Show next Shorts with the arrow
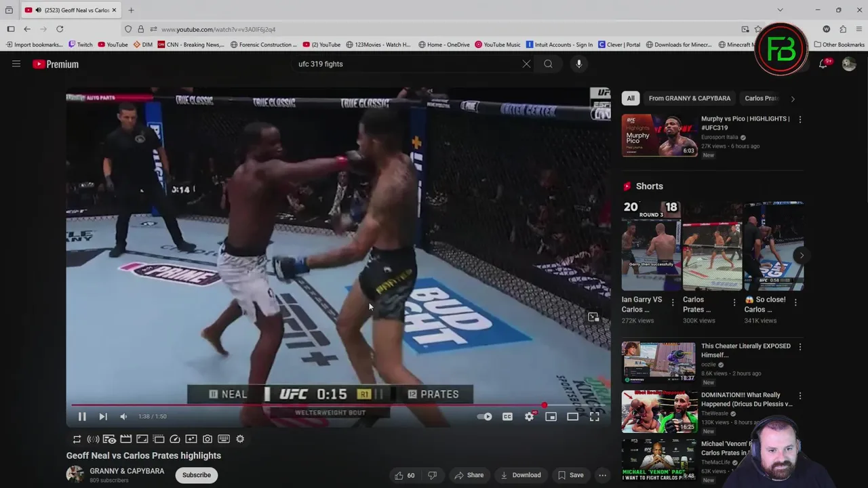The image size is (868, 488). pos(801,256)
